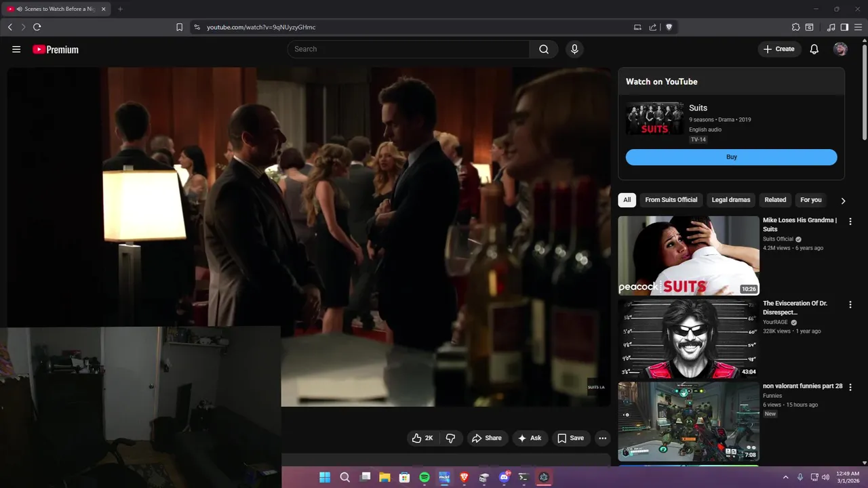Image resolution: width=868 pixels, height=488 pixels.
Task: Select the Legal dramas chip
Action: click(x=731, y=200)
